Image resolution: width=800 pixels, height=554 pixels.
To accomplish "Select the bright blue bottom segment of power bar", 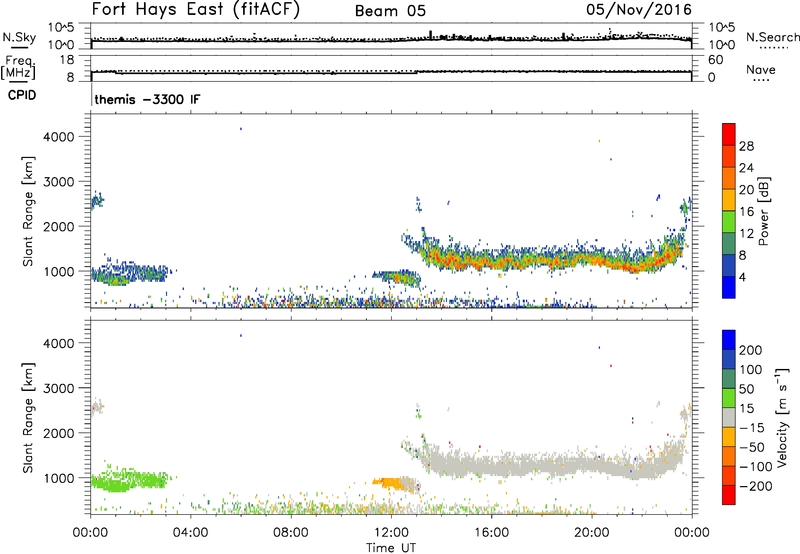I will (x=729, y=287).
